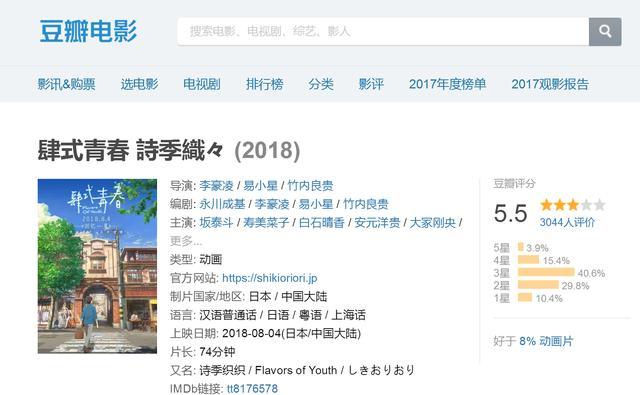The height and width of the screenshot is (395, 640).
Task: Click the star rating icons
Action: click(572, 204)
